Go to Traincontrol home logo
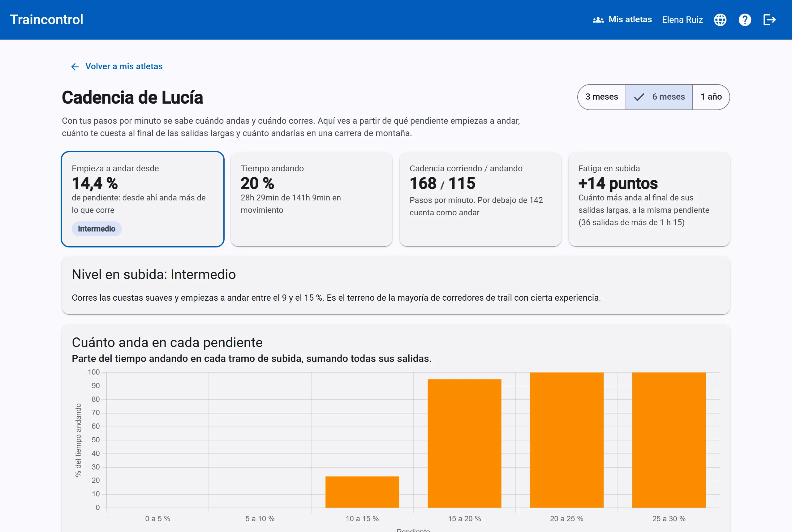Screen dimensions: 792x532 (46, 20)
